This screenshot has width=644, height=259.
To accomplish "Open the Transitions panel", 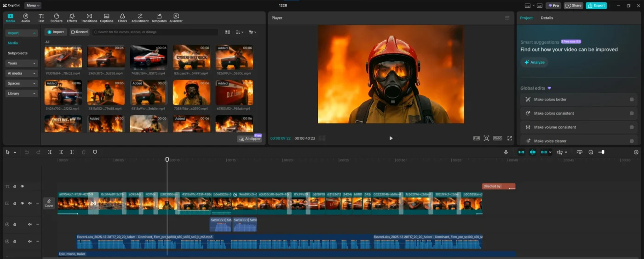I will (89, 18).
